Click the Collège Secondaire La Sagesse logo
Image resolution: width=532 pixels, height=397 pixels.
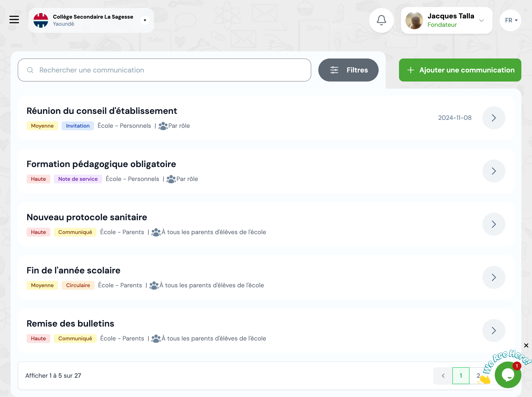pos(41,20)
